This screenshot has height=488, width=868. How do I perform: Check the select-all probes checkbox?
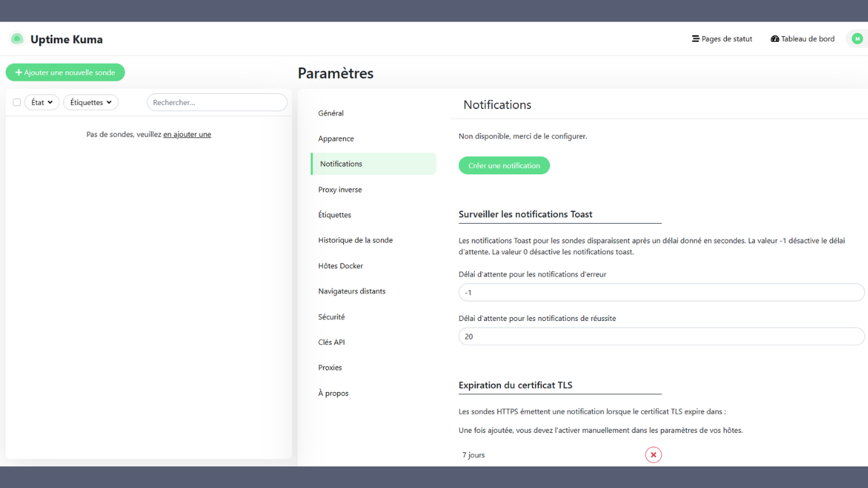coord(17,102)
